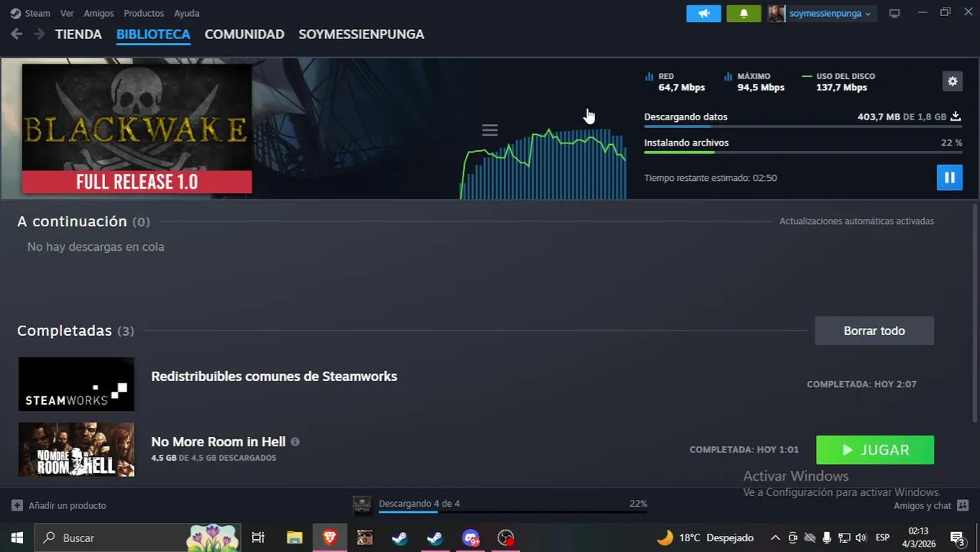Click Borrar todo button
This screenshot has height=552, width=980.
click(874, 330)
